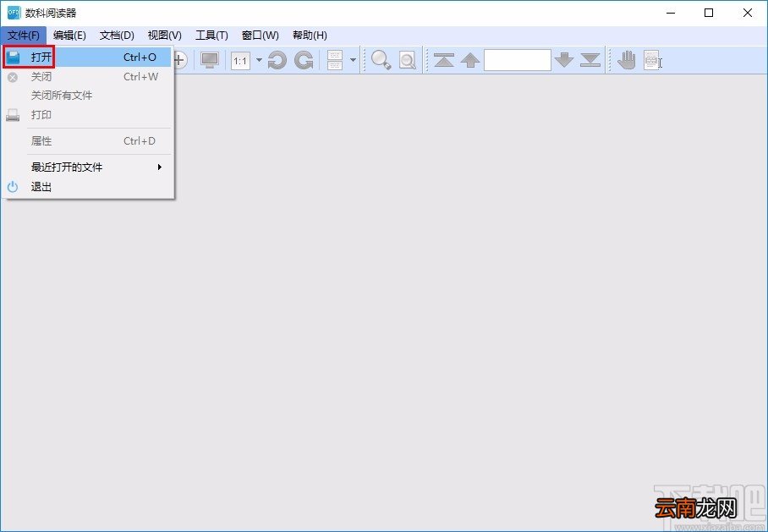Jump to last page arrow icon
This screenshot has width=768, height=532.
click(590, 60)
